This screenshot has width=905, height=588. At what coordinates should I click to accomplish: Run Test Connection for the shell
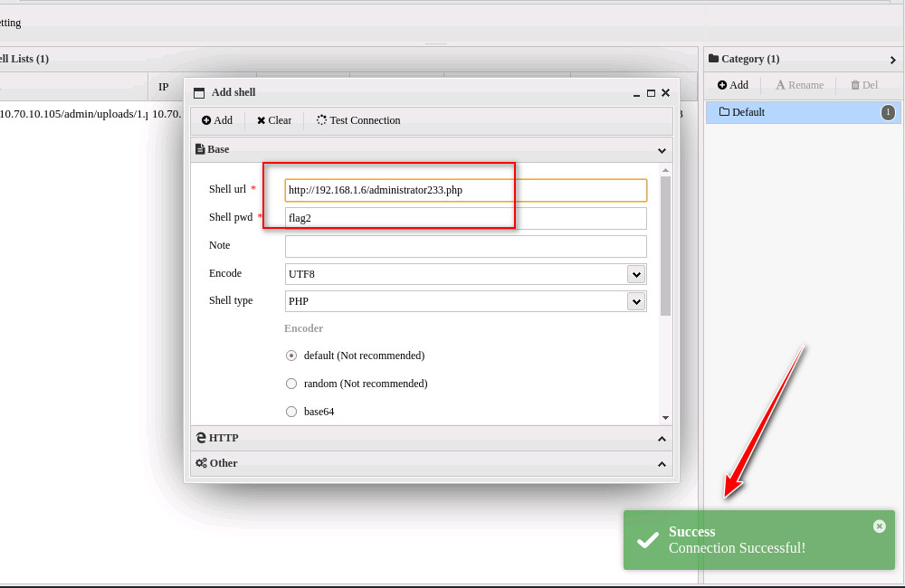click(358, 120)
